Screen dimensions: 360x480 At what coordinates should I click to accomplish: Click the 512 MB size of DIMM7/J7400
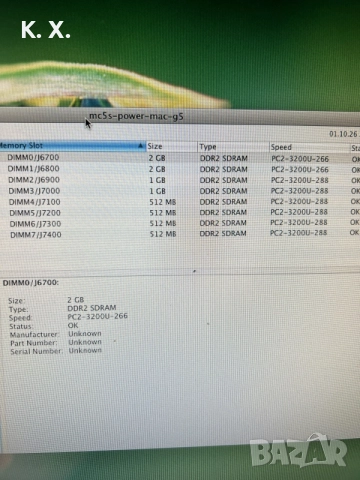pyautogui.click(x=163, y=234)
